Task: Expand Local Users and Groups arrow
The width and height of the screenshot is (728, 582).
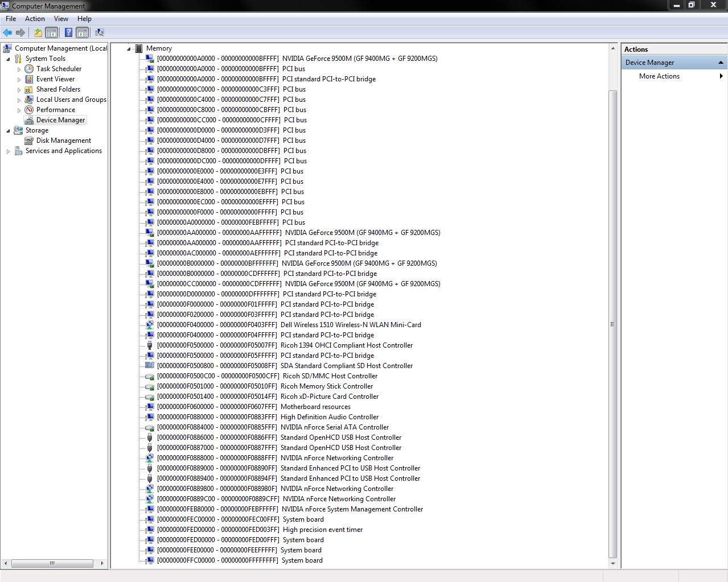Action: [19, 100]
